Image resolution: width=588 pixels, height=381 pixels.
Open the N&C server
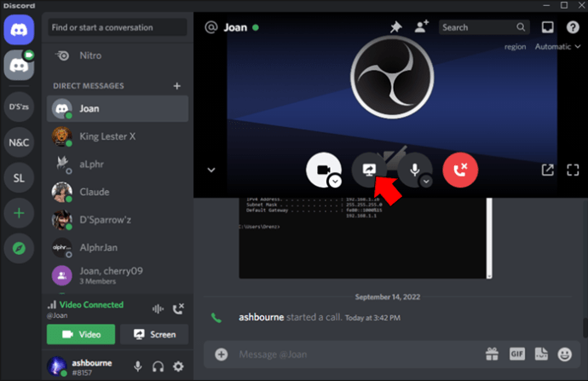click(19, 142)
